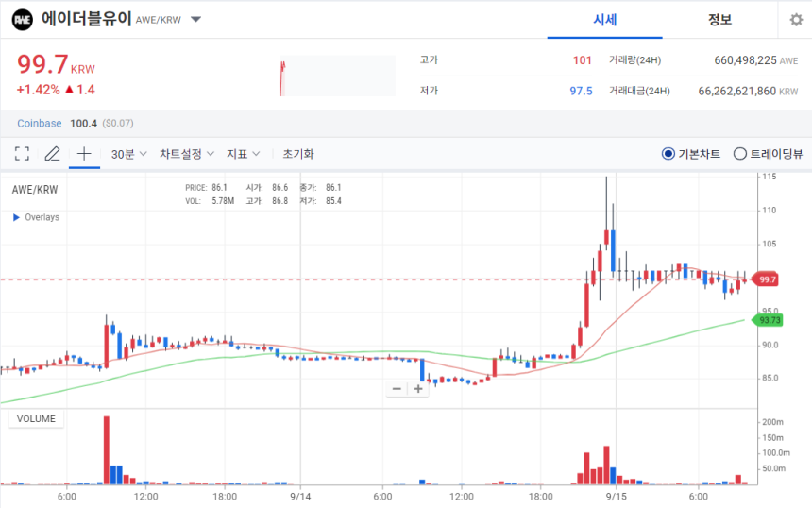Click the 에이더블유이 coin name
Viewport: 812px width, 508px height.
87,19
